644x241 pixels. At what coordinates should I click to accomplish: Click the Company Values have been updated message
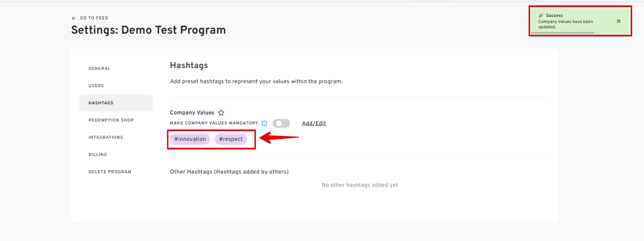[x=565, y=24]
